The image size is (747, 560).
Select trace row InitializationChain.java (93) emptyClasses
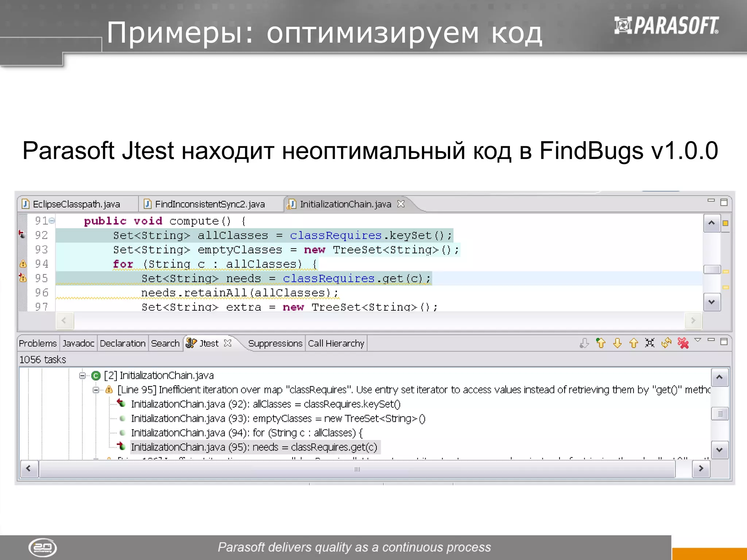(x=278, y=418)
